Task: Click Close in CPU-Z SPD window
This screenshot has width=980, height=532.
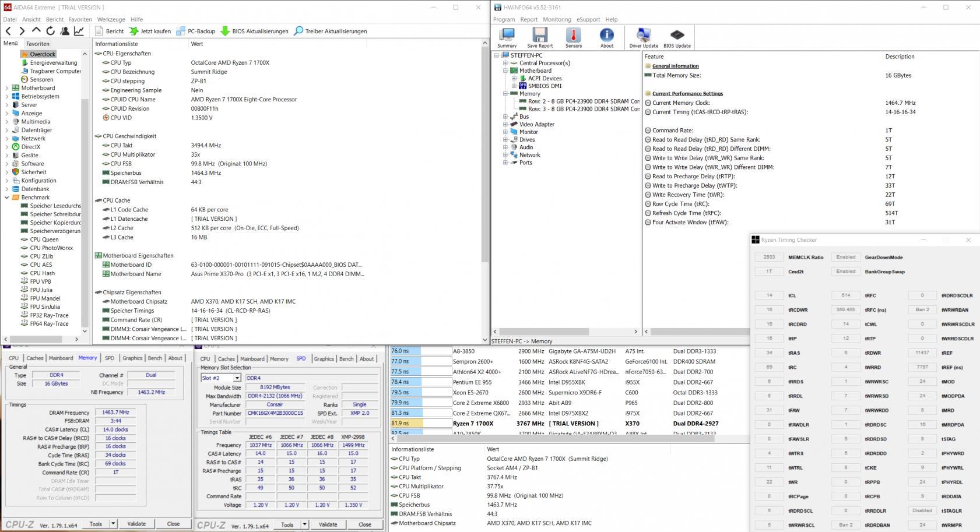Action: coord(365,524)
